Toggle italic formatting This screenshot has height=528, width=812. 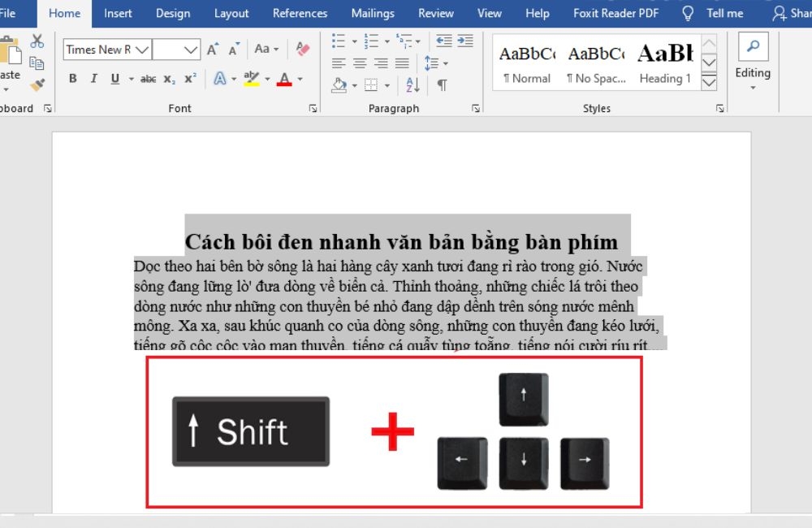pyautogui.click(x=94, y=78)
